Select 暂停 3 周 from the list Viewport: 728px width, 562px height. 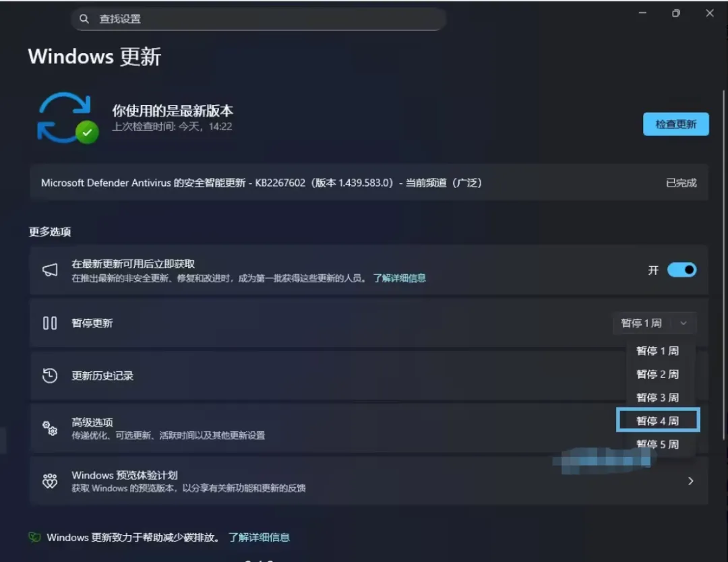pyautogui.click(x=658, y=398)
